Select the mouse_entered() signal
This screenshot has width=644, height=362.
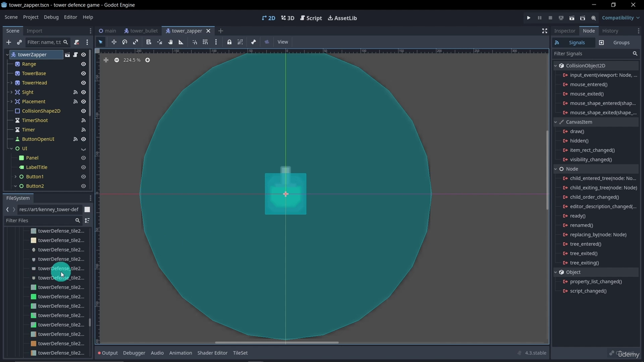(x=589, y=84)
